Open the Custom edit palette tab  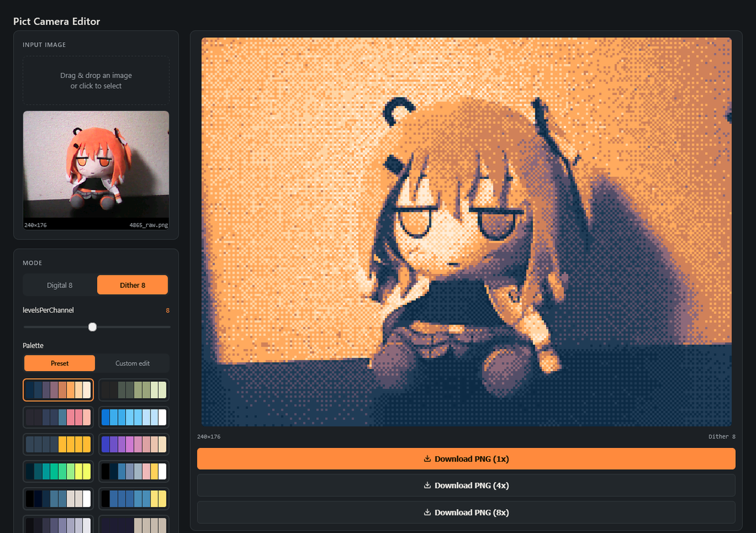point(132,364)
